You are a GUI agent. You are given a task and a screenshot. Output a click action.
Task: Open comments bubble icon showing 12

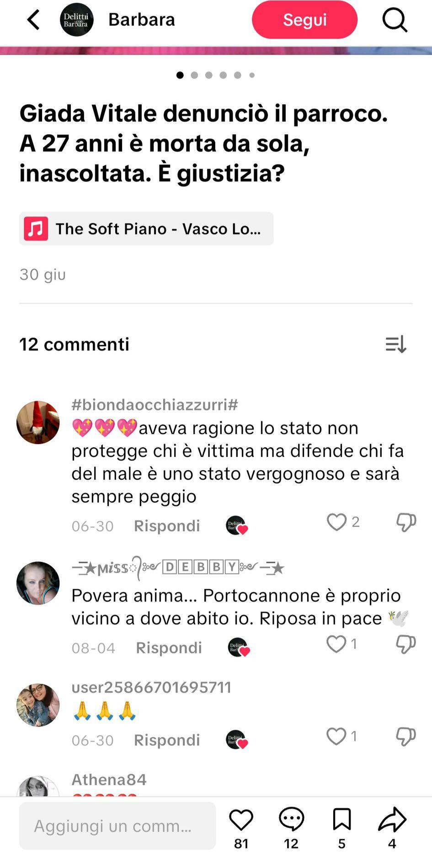pyautogui.click(x=291, y=819)
